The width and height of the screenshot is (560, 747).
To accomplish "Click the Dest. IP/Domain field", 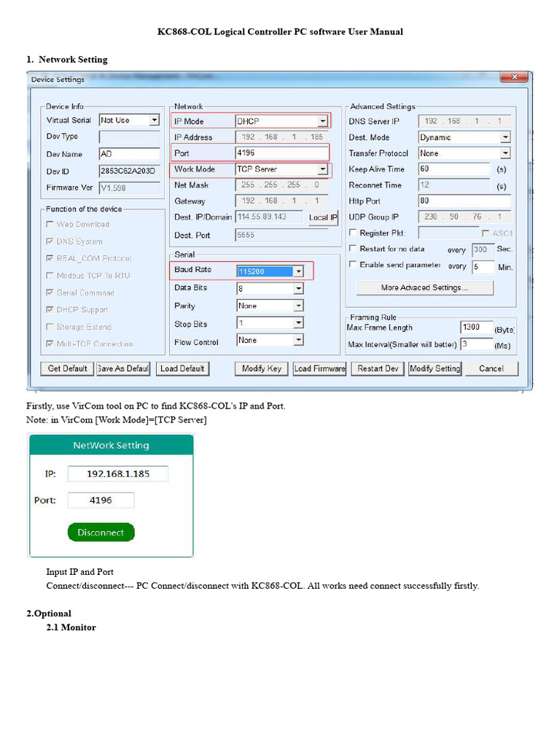I will pos(270,217).
